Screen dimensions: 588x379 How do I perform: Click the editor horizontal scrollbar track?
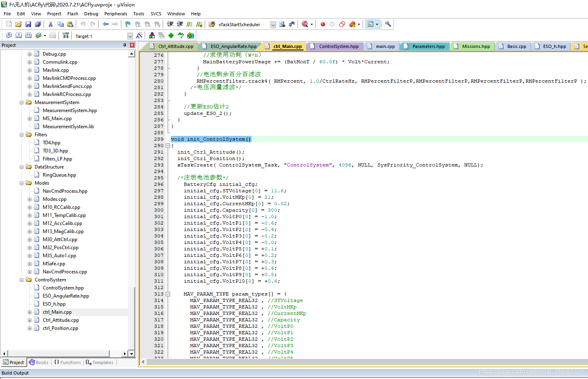(x=363, y=362)
